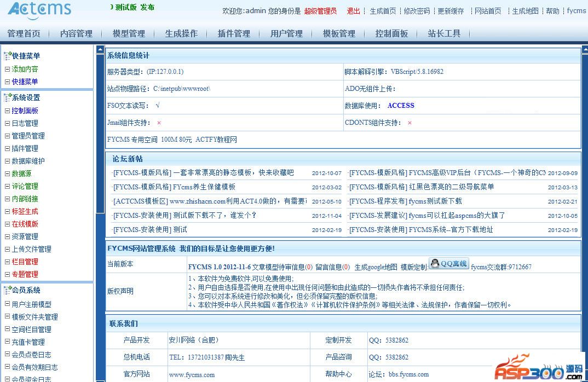Open 添加内容 in sidebar

[x=25, y=69]
